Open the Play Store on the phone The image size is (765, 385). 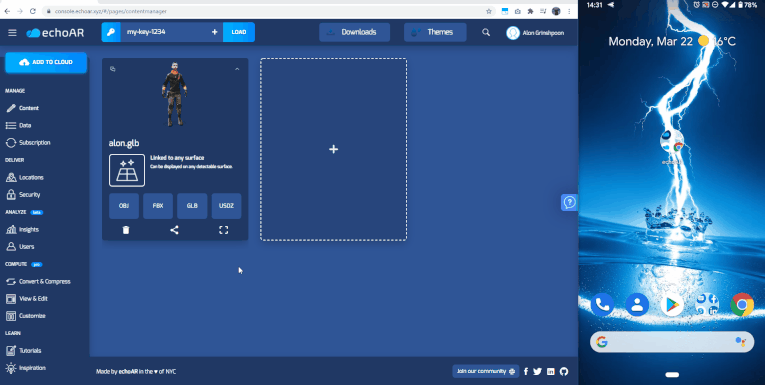672,305
